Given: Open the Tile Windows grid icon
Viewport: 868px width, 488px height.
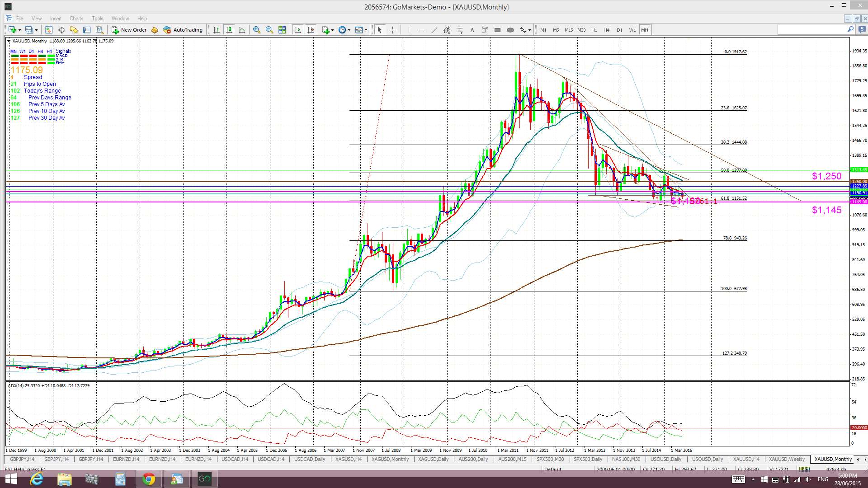Looking at the screenshot, I should tap(282, 30).
